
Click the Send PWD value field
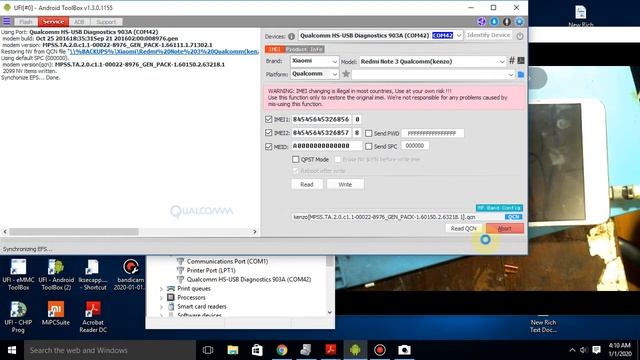[x=433, y=133]
